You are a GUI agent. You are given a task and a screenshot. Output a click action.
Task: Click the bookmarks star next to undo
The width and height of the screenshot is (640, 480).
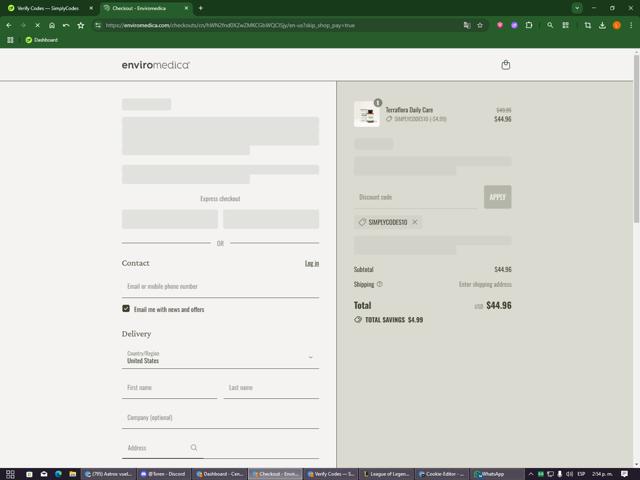(81, 25)
